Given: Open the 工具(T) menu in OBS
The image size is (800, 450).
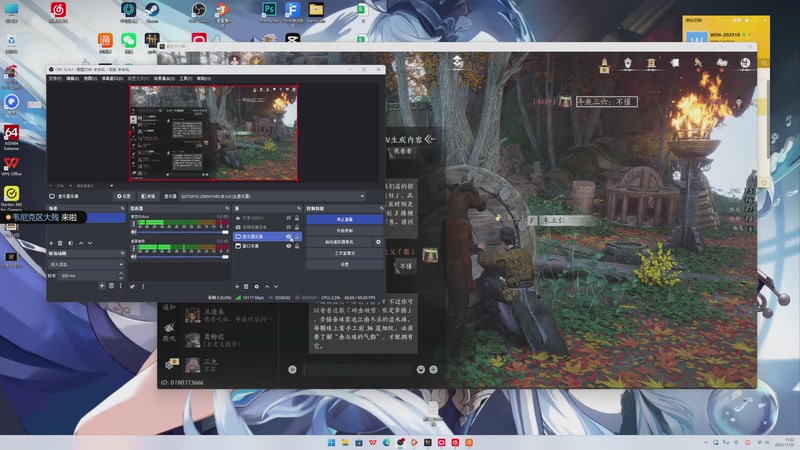Looking at the screenshot, I should click(186, 79).
